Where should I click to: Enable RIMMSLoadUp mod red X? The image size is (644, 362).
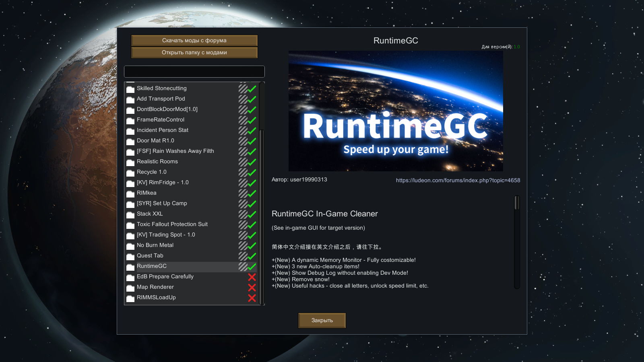[x=252, y=298]
